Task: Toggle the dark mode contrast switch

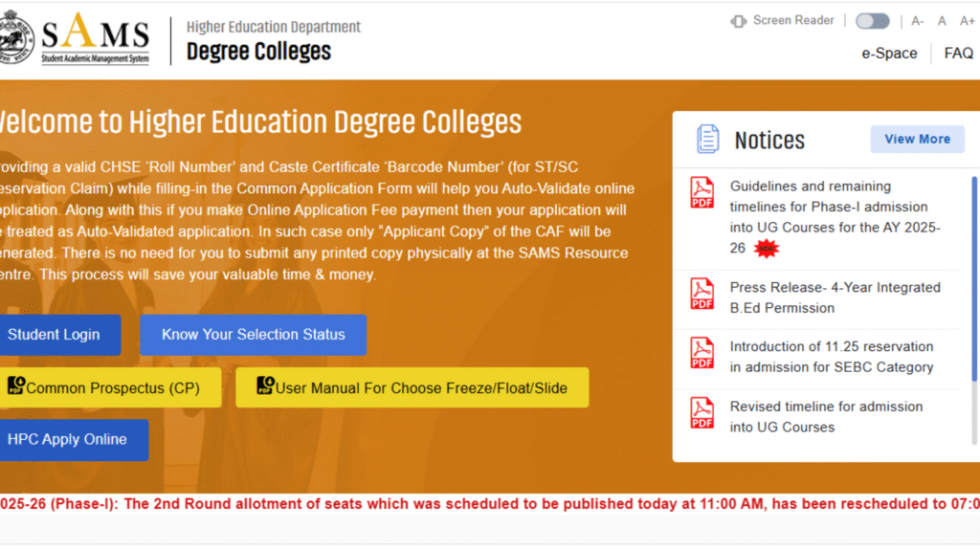Action: pyautogui.click(x=872, y=21)
